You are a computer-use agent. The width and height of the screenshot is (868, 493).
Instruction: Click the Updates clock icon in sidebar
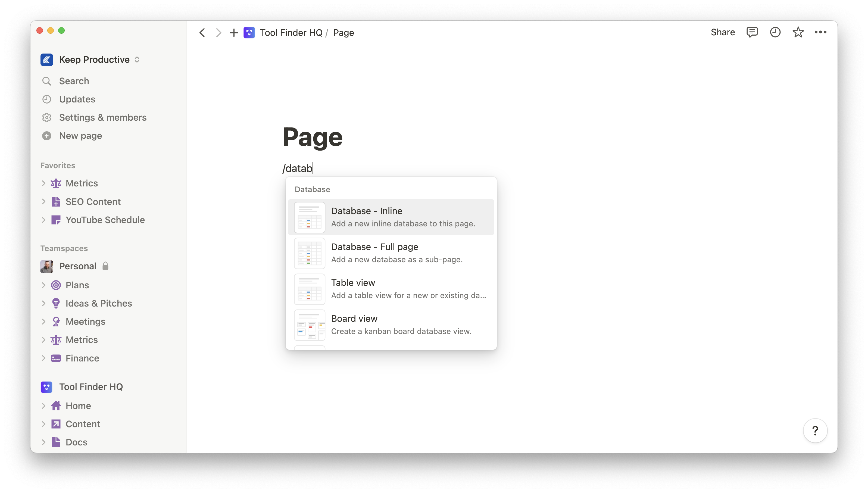pyautogui.click(x=47, y=99)
